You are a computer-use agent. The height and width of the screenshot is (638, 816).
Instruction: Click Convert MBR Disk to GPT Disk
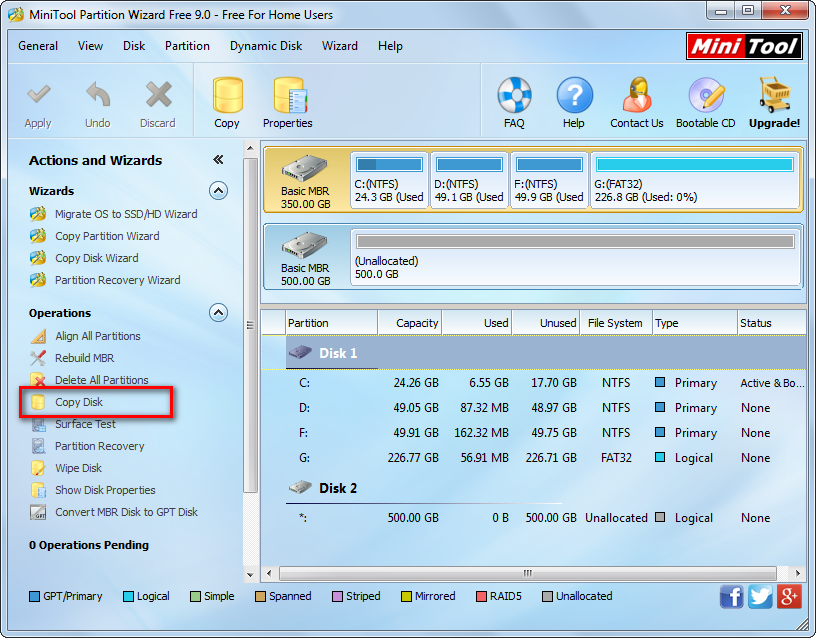pos(126,512)
